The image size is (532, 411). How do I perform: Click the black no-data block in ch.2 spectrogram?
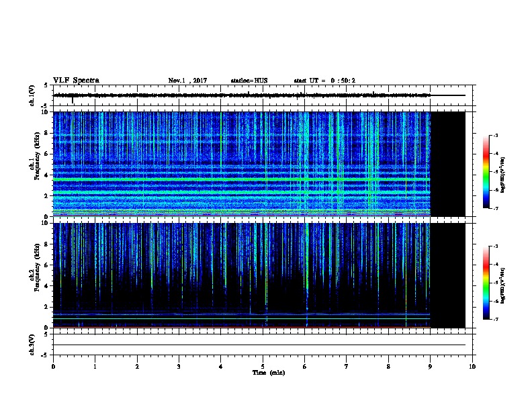click(448, 275)
